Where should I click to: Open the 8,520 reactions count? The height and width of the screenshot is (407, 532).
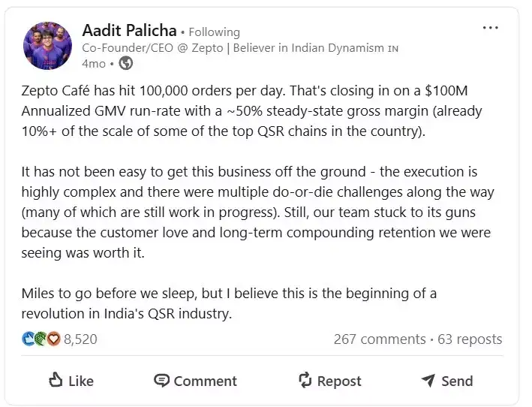pos(80,339)
